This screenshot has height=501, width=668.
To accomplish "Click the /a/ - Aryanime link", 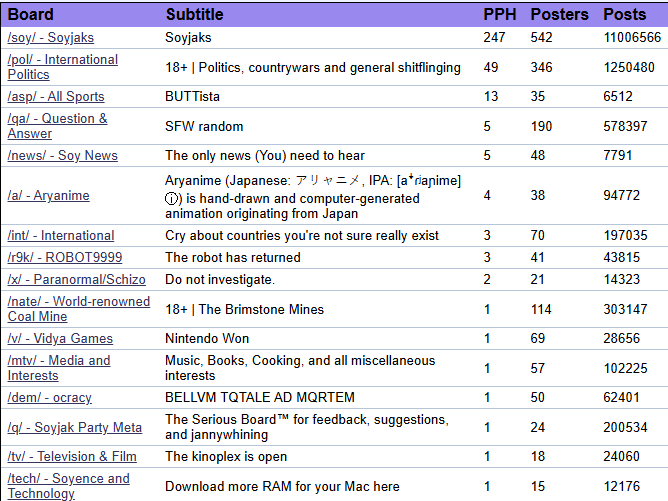I will tap(49, 196).
